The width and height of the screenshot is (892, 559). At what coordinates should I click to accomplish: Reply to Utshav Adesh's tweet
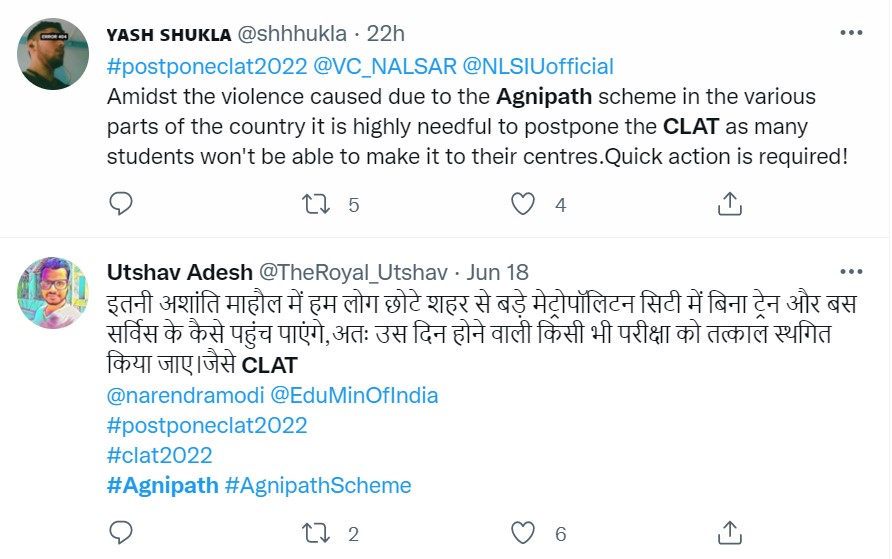[121, 533]
